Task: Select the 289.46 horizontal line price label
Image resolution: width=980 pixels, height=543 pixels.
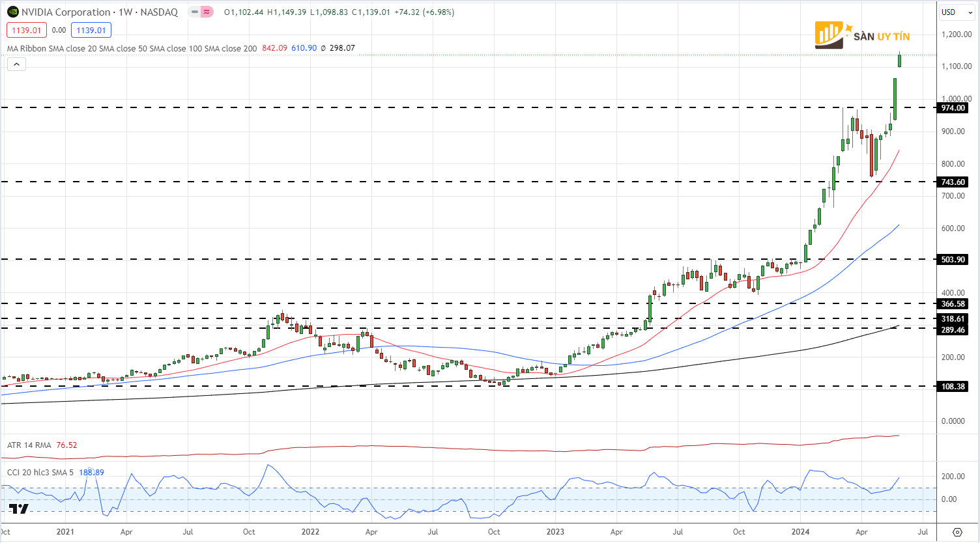Action: pos(953,330)
